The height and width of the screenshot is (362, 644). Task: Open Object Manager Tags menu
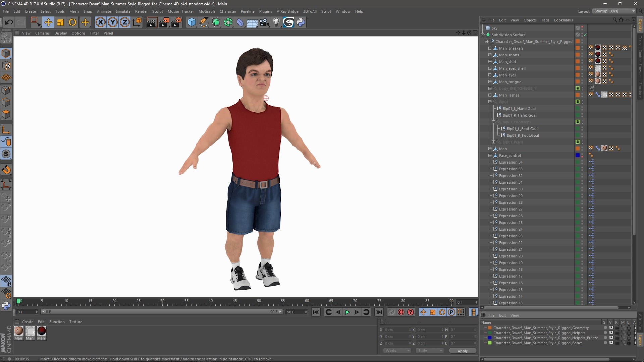[545, 20]
